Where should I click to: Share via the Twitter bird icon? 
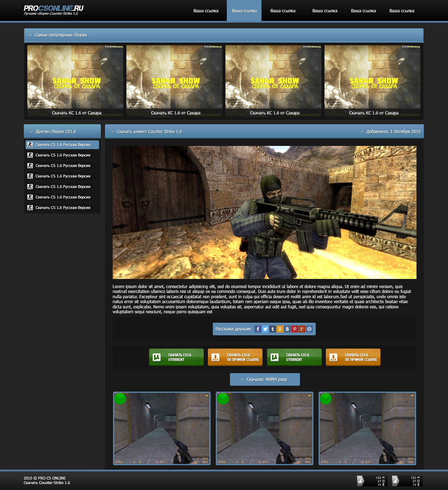click(265, 329)
